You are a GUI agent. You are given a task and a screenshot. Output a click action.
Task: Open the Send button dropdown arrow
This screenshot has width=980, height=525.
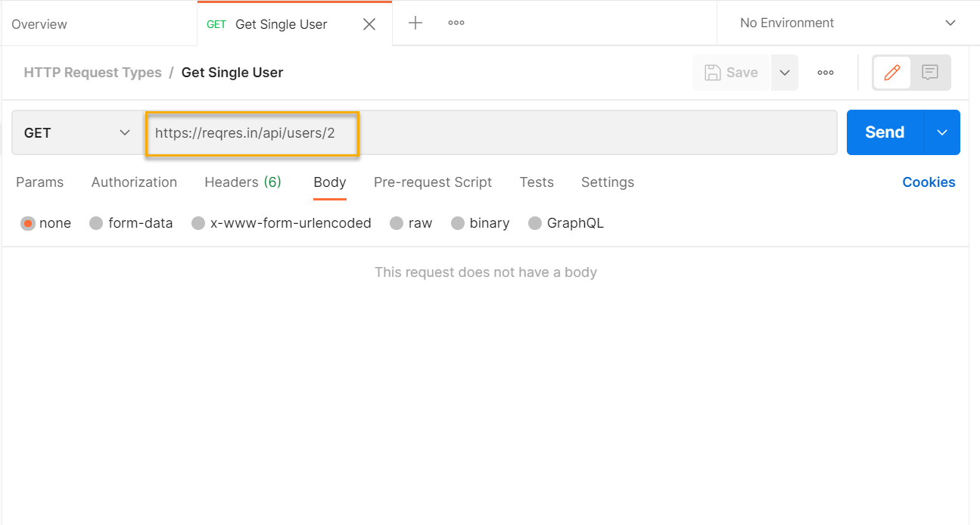click(x=941, y=132)
